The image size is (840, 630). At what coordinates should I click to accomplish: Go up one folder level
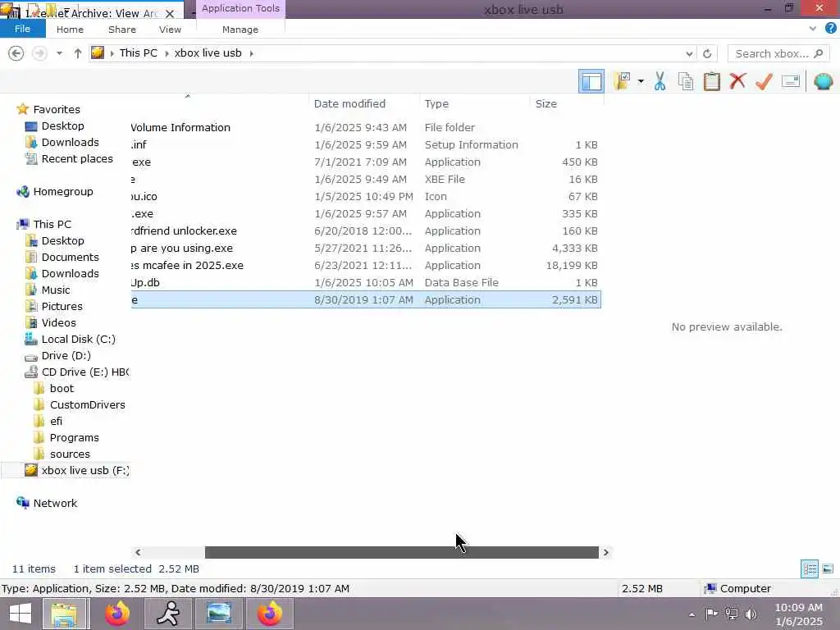point(78,53)
